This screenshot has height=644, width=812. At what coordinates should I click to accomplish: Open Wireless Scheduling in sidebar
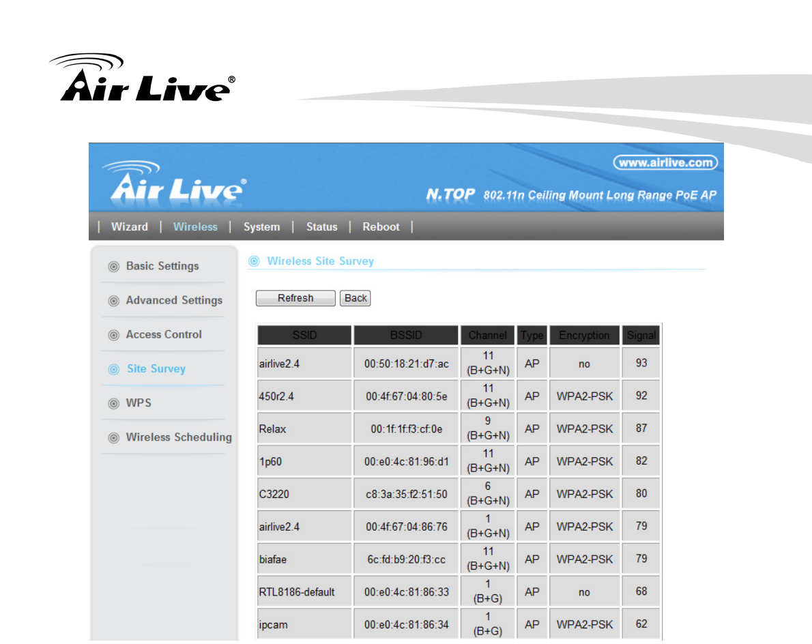click(179, 437)
